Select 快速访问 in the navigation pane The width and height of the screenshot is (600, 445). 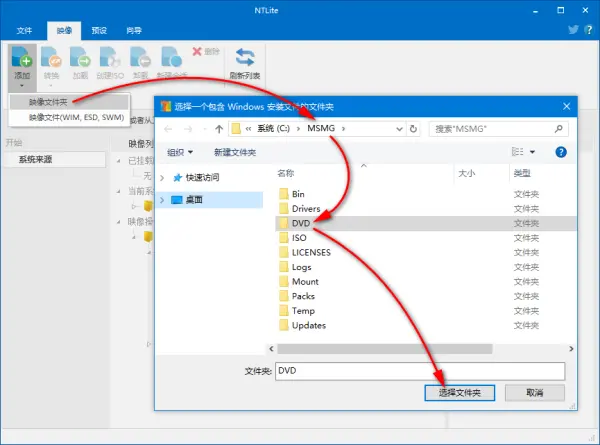click(x=202, y=178)
